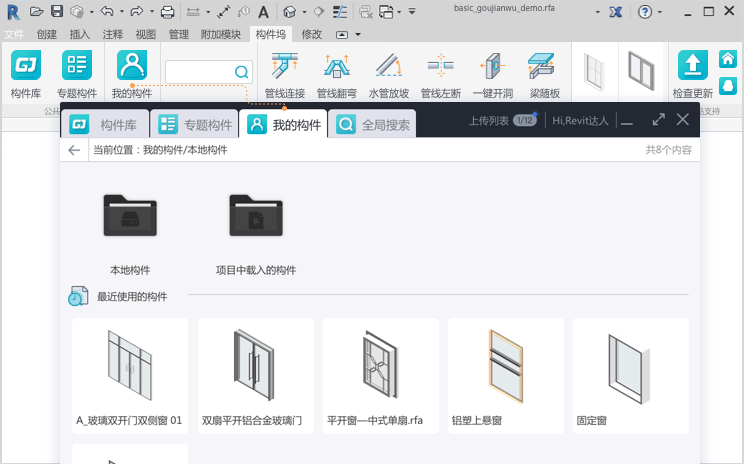The image size is (744, 464).
Task: Select the 管线左断 tool
Action: click(x=441, y=75)
